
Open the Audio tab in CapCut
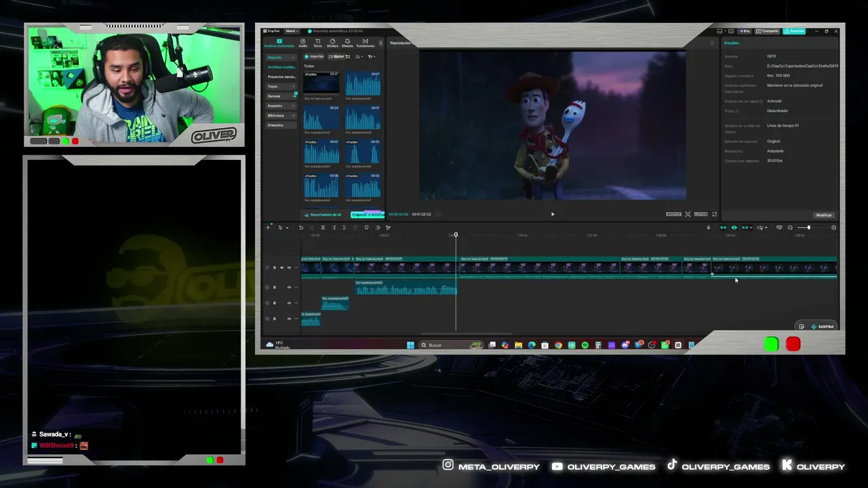pyautogui.click(x=302, y=43)
